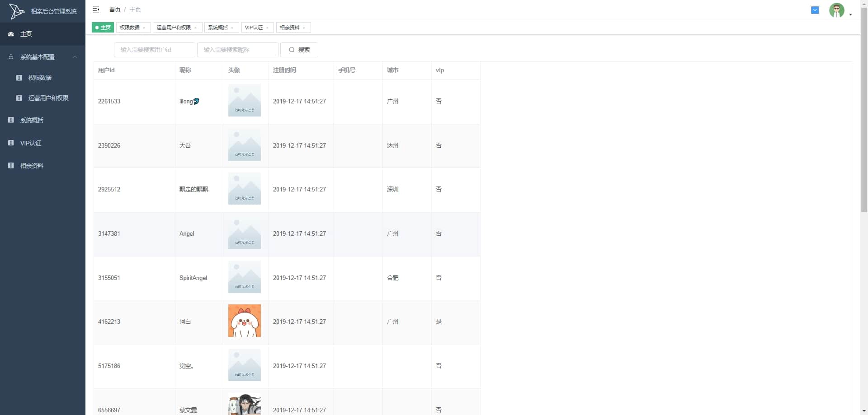This screenshot has height=415, width=868.
Task: Open the blue message icon in the header
Action: [x=815, y=10]
